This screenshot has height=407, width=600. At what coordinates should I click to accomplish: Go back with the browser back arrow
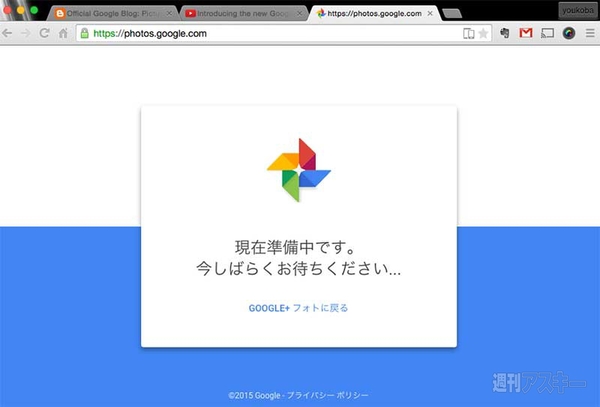pyautogui.click(x=7, y=34)
